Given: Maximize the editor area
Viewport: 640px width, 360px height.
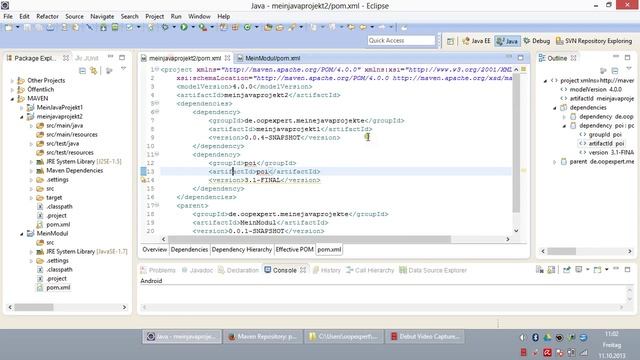Looking at the screenshot, I should click(x=520, y=58).
